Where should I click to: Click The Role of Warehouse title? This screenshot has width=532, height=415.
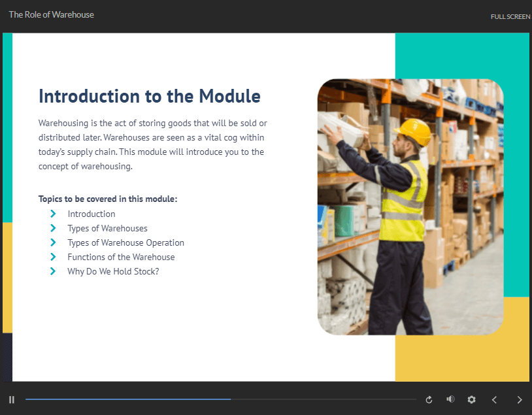click(51, 14)
